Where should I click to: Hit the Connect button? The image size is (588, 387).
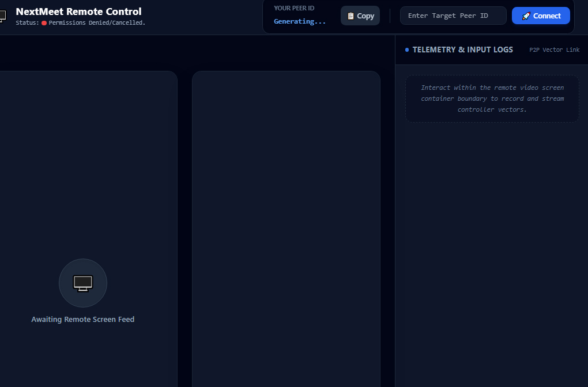[x=541, y=16]
